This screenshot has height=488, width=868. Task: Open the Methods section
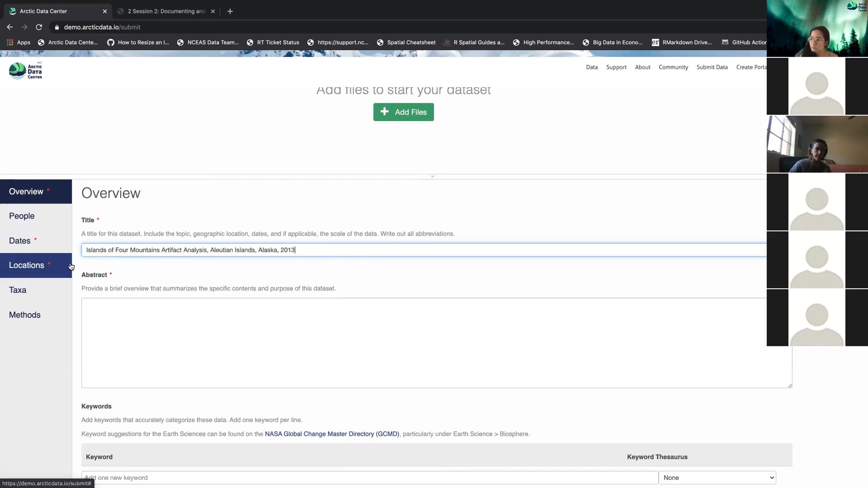(x=25, y=314)
